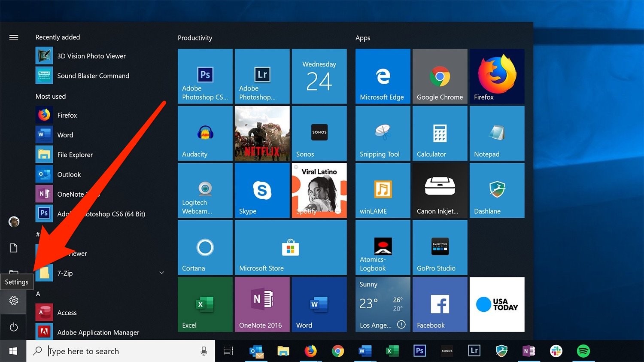Expand the Start hamburger menu
Screen dimensions: 644x362
[x=14, y=38]
